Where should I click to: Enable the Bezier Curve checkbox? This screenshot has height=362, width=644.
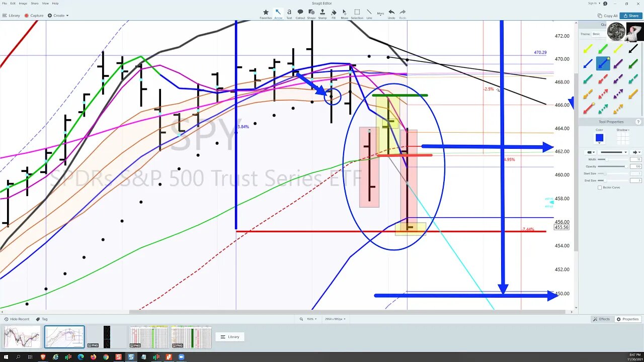(x=600, y=188)
